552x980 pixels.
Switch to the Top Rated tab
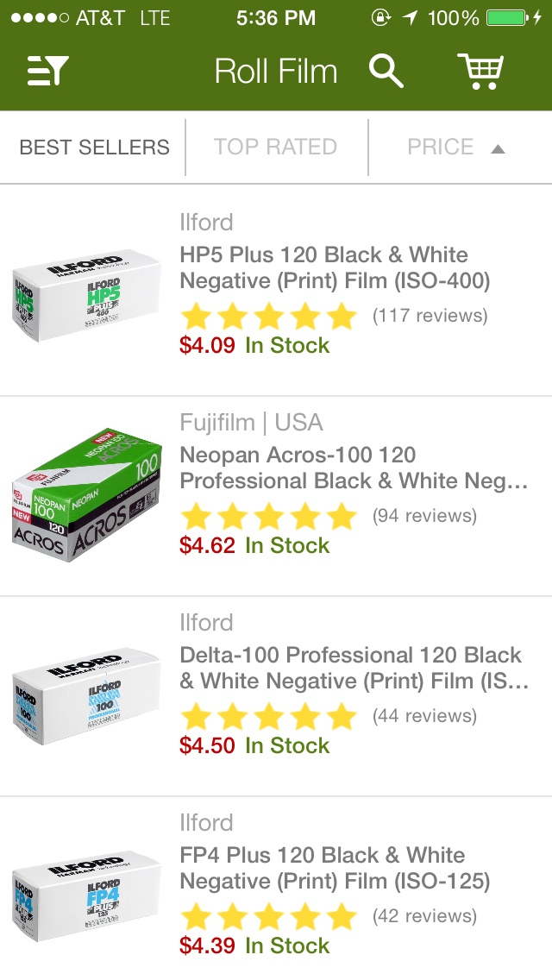[x=276, y=147]
